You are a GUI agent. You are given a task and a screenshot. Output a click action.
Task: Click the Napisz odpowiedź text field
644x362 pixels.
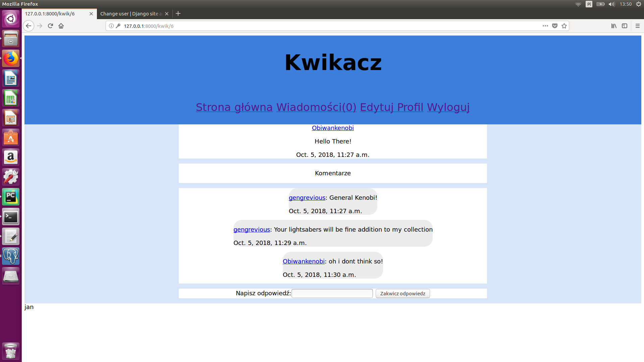(332, 293)
